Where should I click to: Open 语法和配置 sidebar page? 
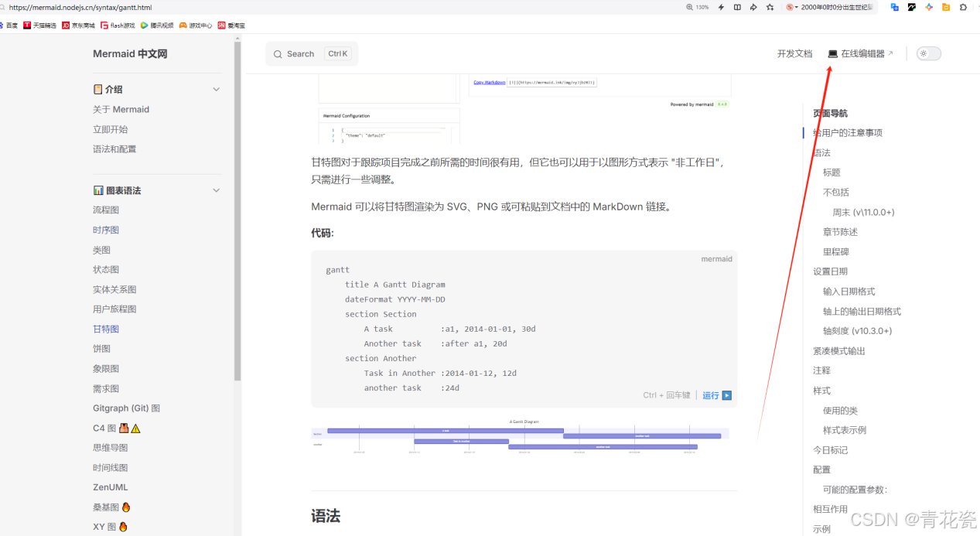click(114, 149)
